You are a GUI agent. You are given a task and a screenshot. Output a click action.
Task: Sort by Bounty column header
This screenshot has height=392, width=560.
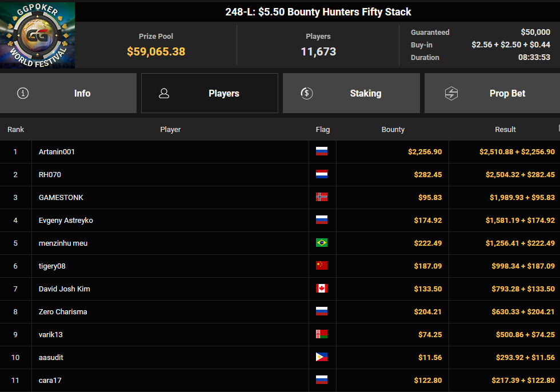pos(393,129)
